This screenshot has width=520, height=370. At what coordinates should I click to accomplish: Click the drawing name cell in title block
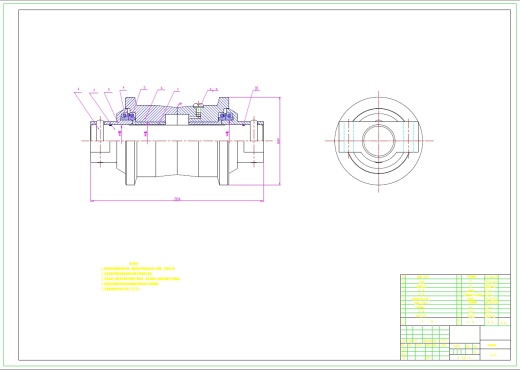pyautogui.click(x=495, y=345)
